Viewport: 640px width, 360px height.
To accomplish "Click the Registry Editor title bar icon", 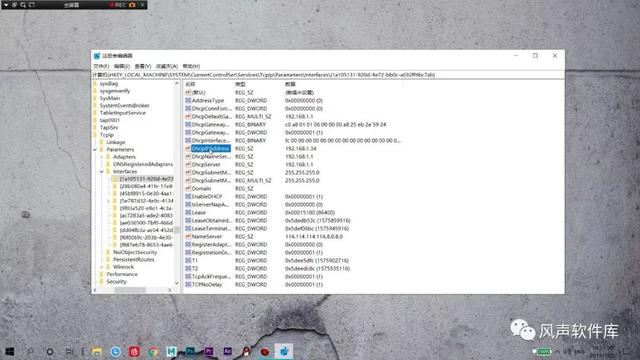I will click(x=97, y=56).
